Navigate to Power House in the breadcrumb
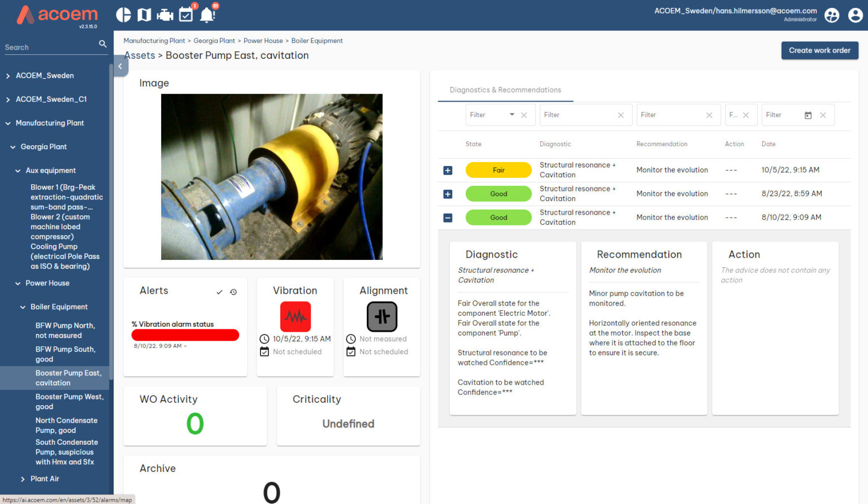This screenshot has width=868, height=504. click(x=263, y=40)
